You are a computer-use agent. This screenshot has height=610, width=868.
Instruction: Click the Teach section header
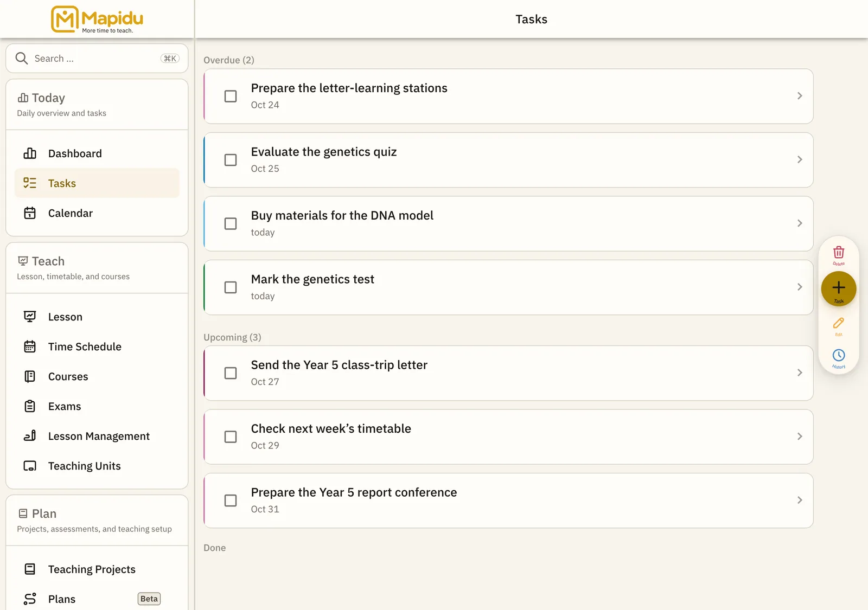[x=97, y=268]
